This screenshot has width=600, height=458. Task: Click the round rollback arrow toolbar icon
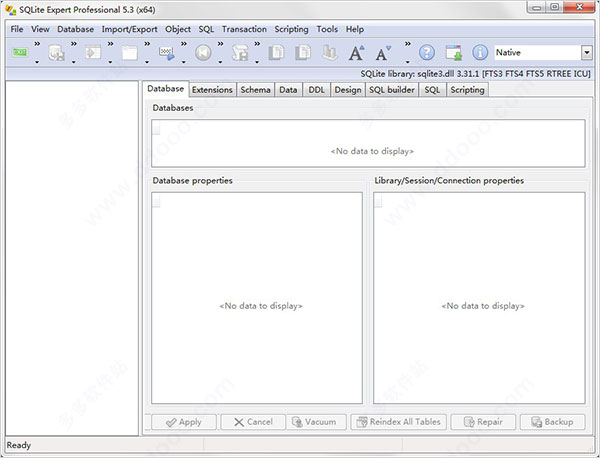(203, 52)
